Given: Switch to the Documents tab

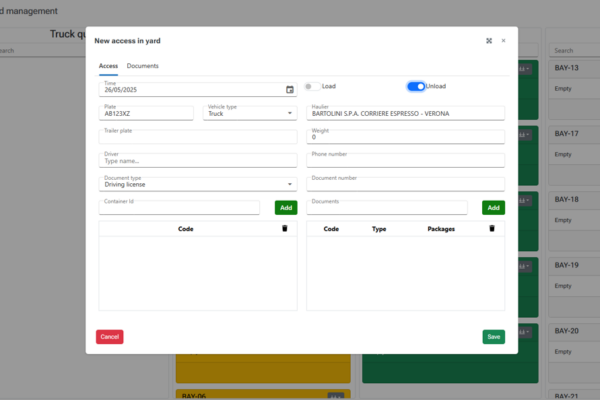Looking at the screenshot, I should (142, 66).
